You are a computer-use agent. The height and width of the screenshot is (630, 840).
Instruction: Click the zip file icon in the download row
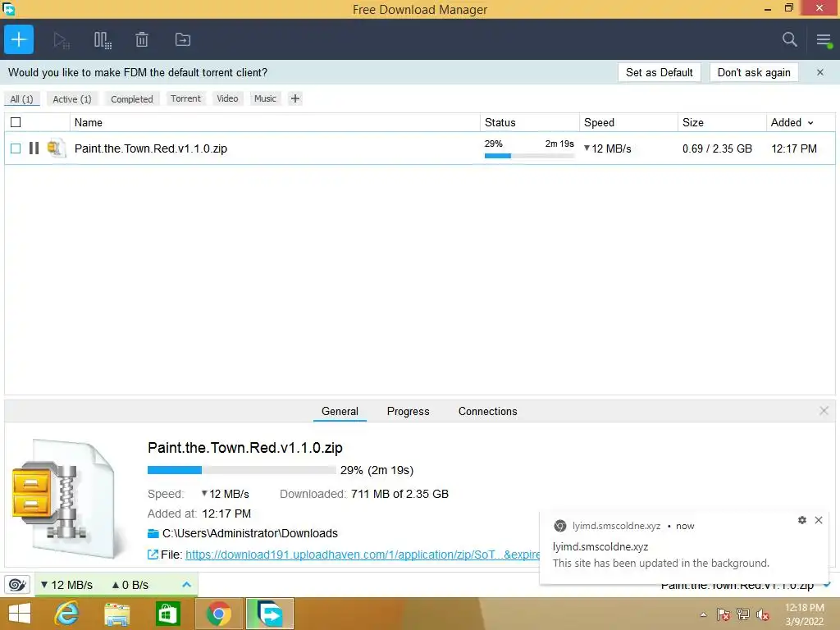[56, 148]
